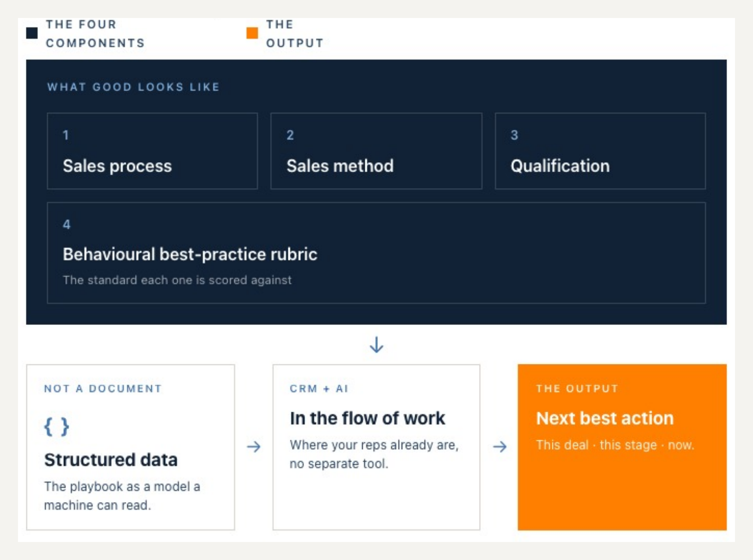This screenshot has height=560, width=753.
Task: Click 'Where your reps already are' description
Action: 374,454
